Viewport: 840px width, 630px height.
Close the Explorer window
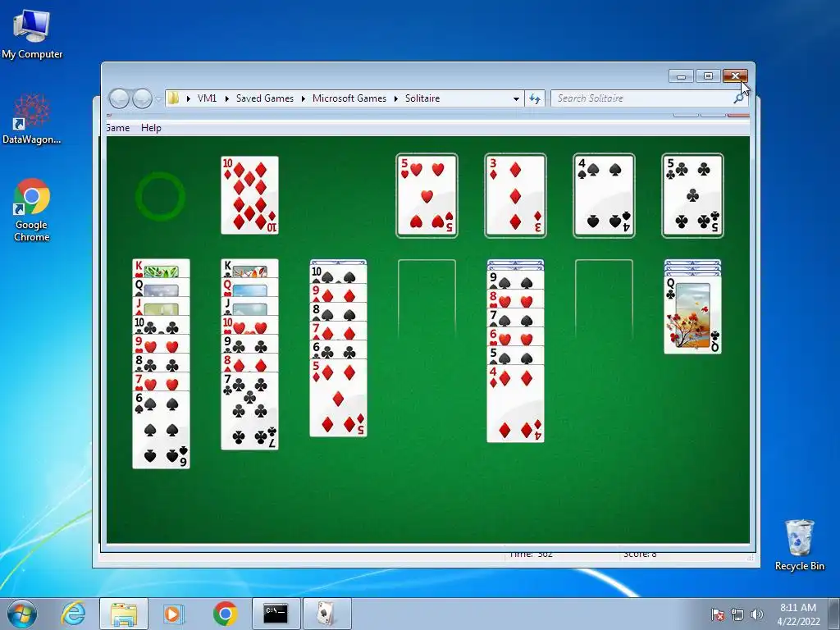tap(735, 76)
